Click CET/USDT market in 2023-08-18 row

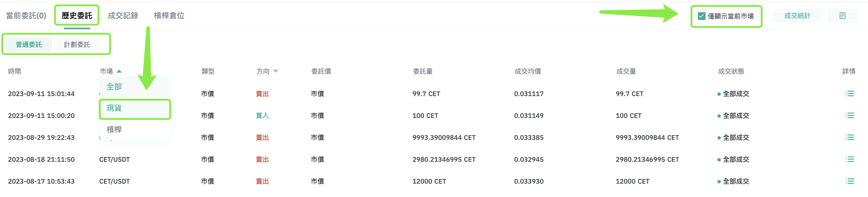pos(115,159)
